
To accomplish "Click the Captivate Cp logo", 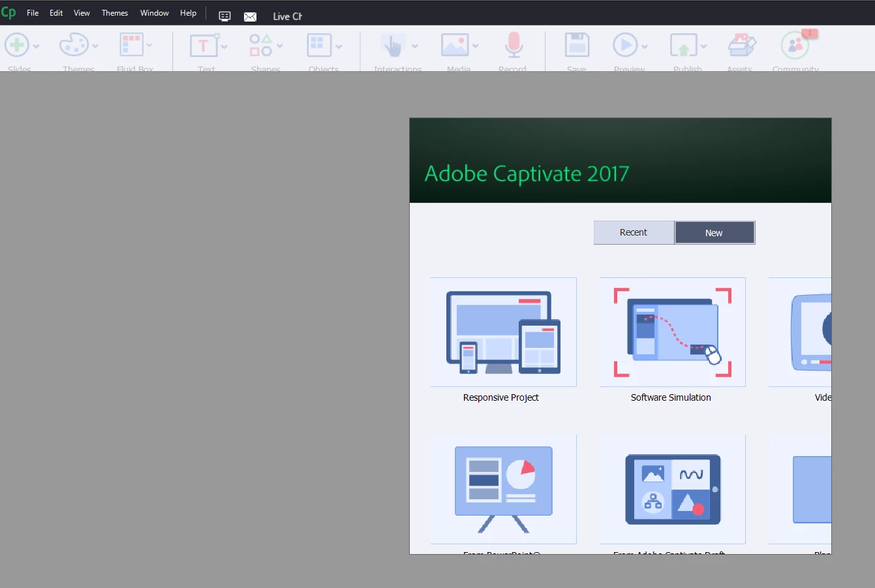I will click(x=8, y=12).
